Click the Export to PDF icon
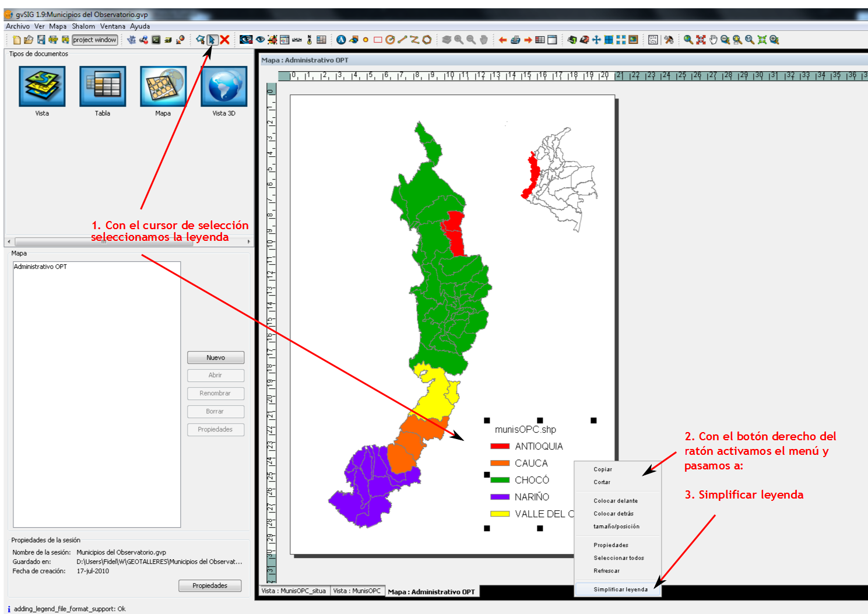The image size is (868, 614). 53,40
